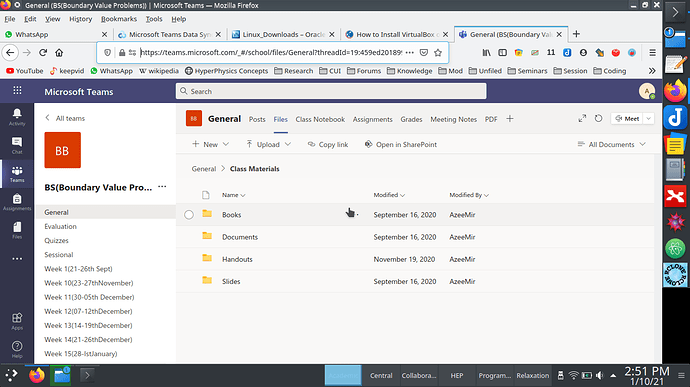Switch to the Class Notebook tab

click(320, 119)
